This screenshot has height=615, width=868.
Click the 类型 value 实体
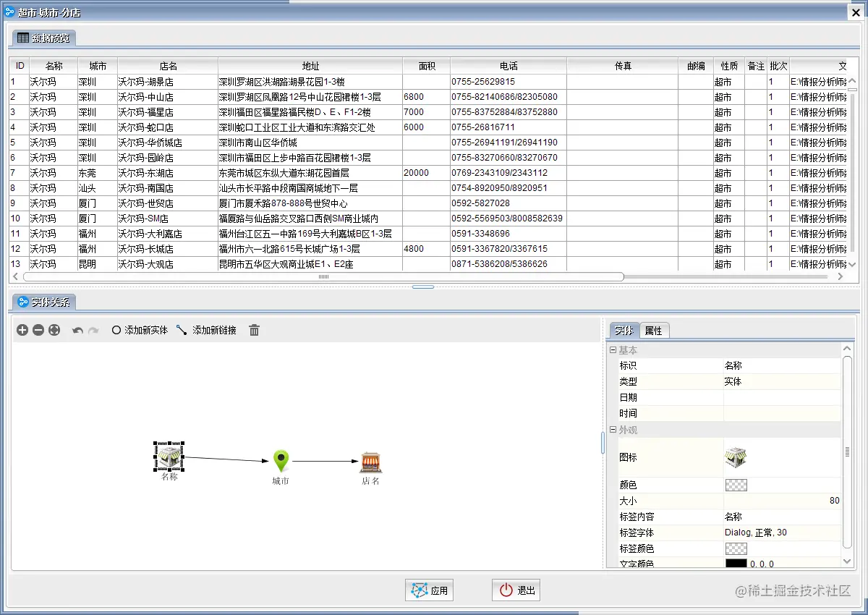tap(783, 382)
